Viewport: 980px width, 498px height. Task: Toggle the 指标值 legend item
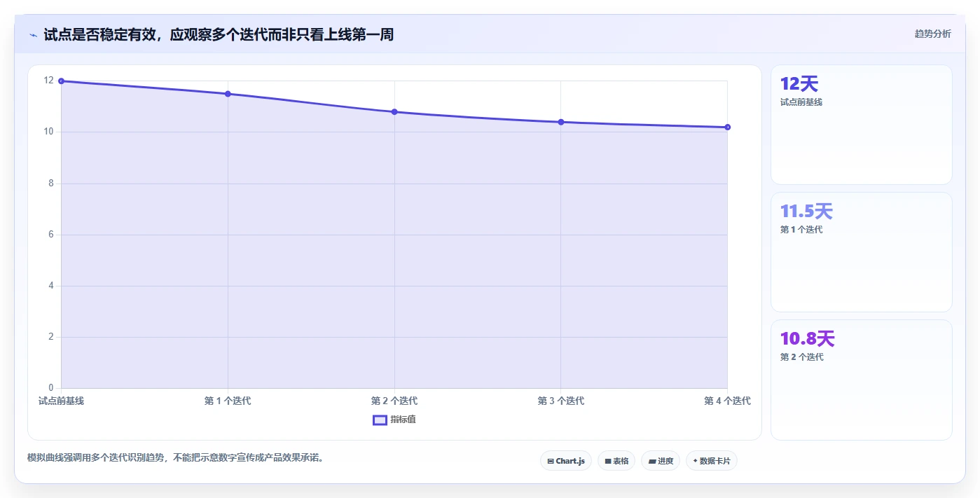pyautogui.click(x=394, y=420)
